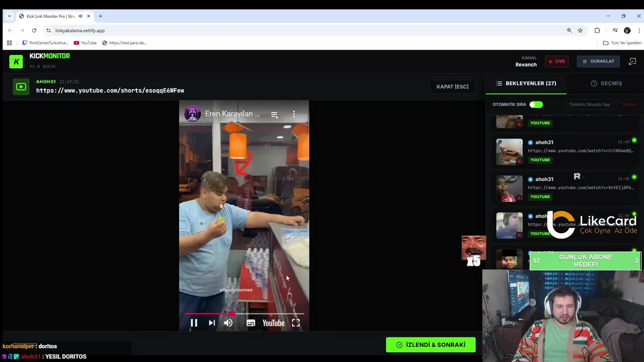This screenshot has height=362, width=644.
Task: Click the Kapat [ESC] button
Action: click(452, 86)
